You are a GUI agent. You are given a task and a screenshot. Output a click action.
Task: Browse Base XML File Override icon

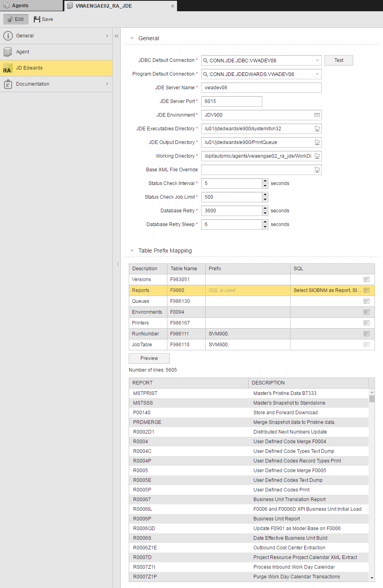[x=317, y=170]
